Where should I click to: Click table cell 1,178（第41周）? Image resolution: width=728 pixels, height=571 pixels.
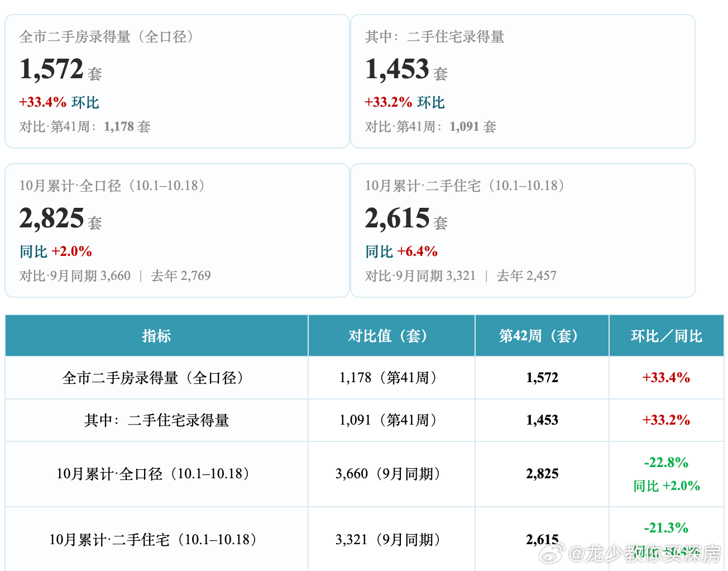click(391, 378)
